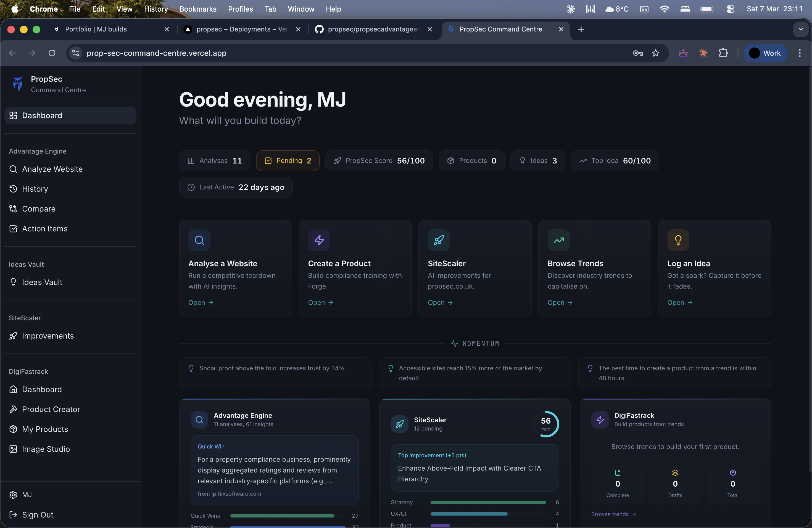
Task: Open Action Items in the sidebar
Action: point(70,229)
